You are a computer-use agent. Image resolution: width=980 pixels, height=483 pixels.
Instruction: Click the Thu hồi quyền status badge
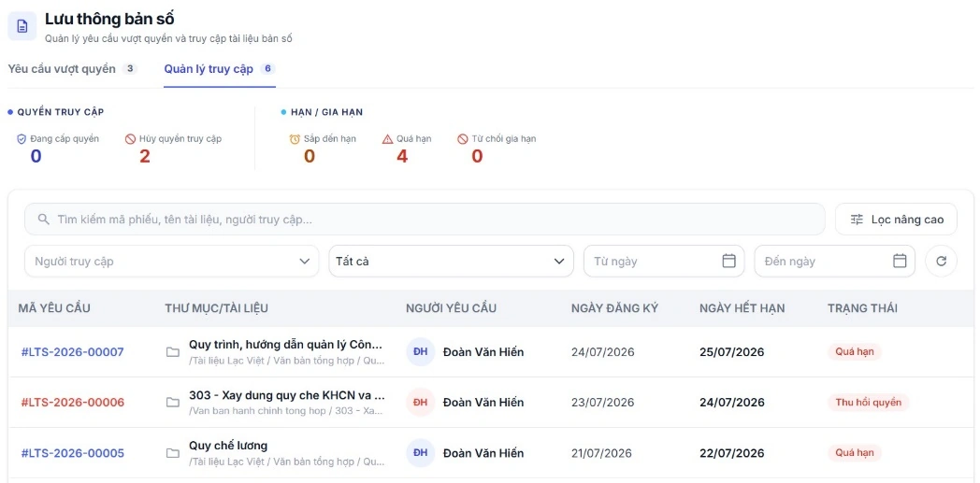click(868, 403)
